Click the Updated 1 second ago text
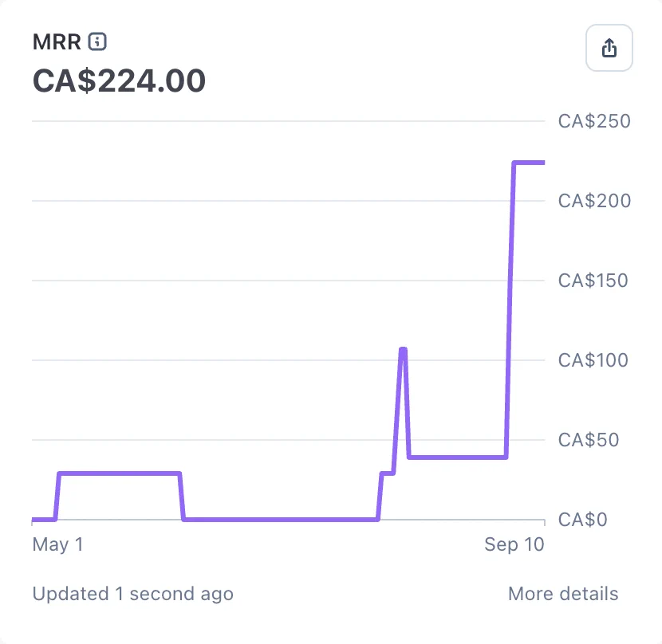Image resolution: width=662 pixels, height=644 pixels. tap(133, 593)
